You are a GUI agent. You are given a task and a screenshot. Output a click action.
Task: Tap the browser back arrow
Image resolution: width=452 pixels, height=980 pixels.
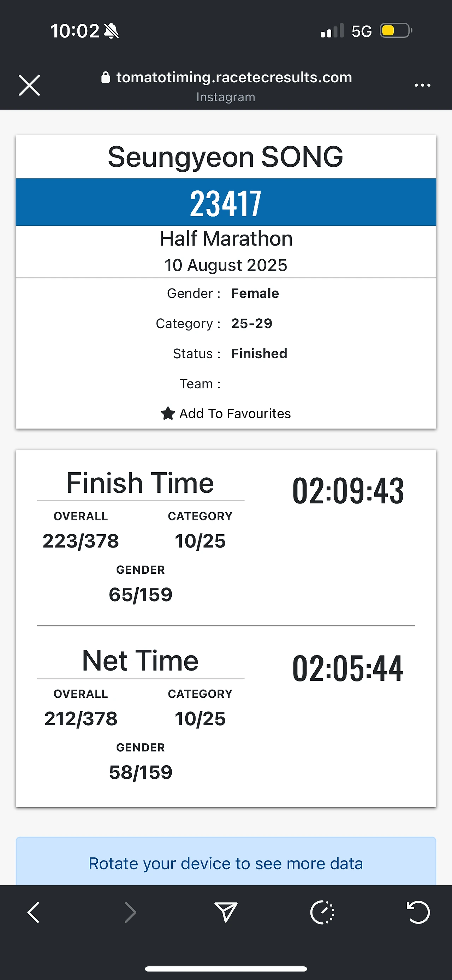(x=34, y=912)
